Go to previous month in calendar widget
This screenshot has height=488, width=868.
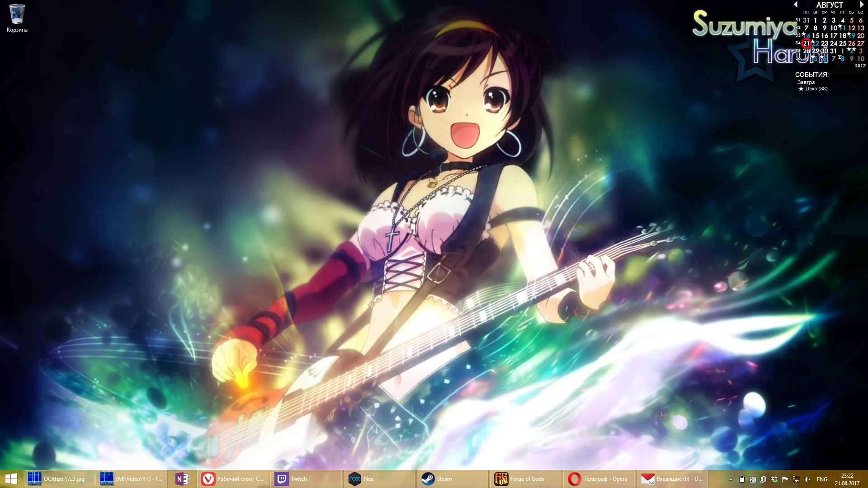[796, 5]
